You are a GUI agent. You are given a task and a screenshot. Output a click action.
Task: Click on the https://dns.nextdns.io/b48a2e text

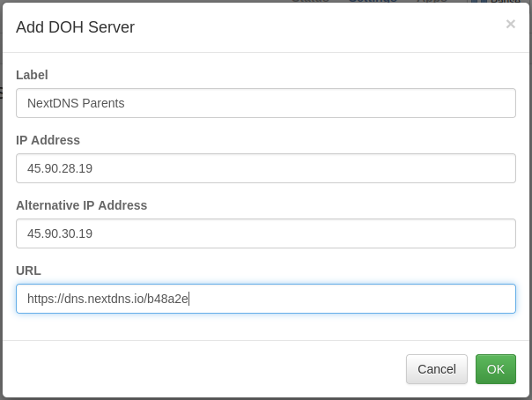107,299
